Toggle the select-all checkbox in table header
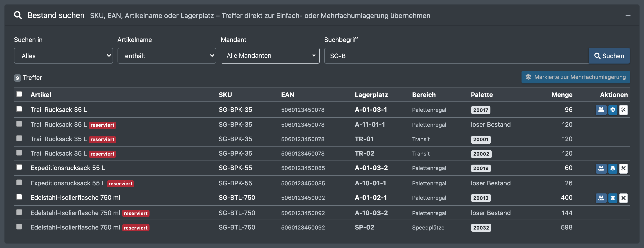Viewport: 644px width, 248px height. 19,94
